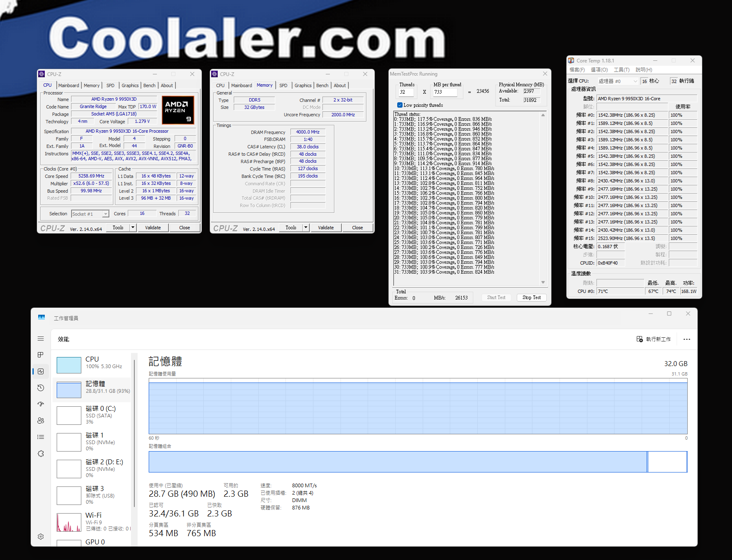Screen dimensions: 732x560
Task: Click 8000 MT/s speed value
Action: 304,486
